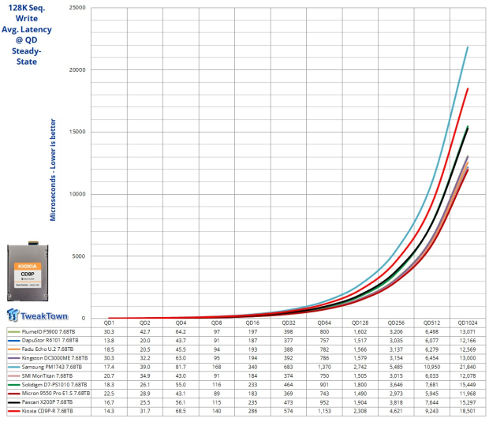Click the QD32 column header
The width and height of the screenshot is (489, 448).
click(289, 323)
